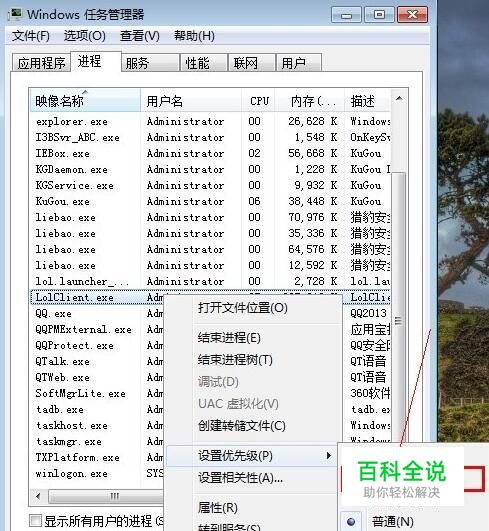Sort by 描述 column header

pyautogui.click(x=367, y=101)
